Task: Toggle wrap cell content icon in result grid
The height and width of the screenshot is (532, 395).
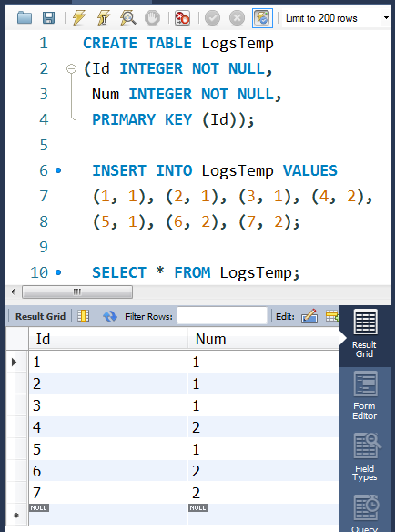Action: (84, 316)
